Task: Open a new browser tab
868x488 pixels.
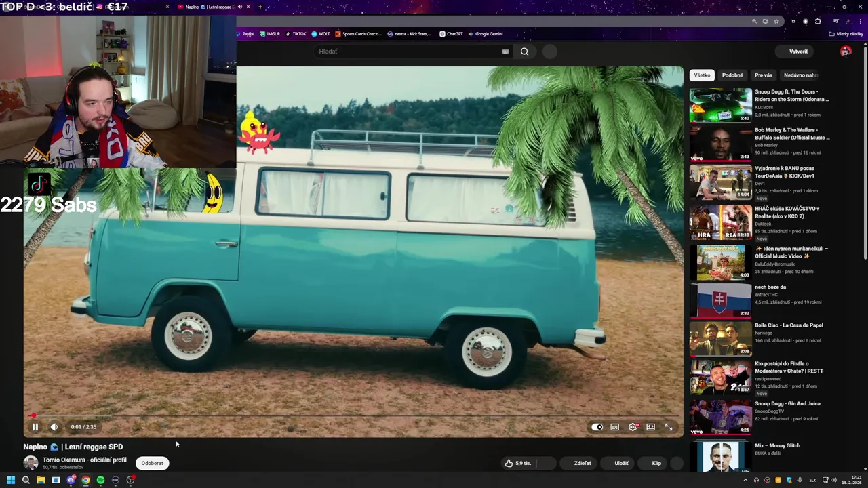Action: click(260, 7)
